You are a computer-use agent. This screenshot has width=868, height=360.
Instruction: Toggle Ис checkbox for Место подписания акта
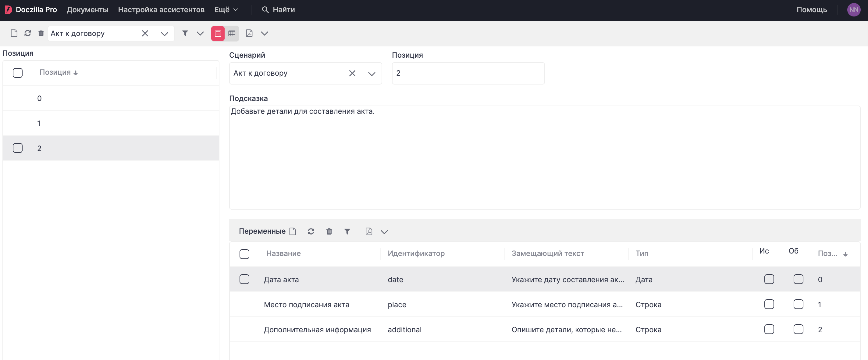(769, 304)
